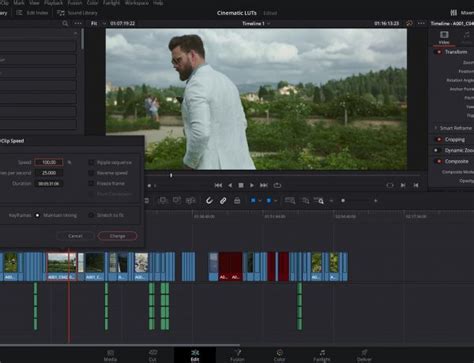Open the Fusion menu
474x363 pixels.
(75, 3)
